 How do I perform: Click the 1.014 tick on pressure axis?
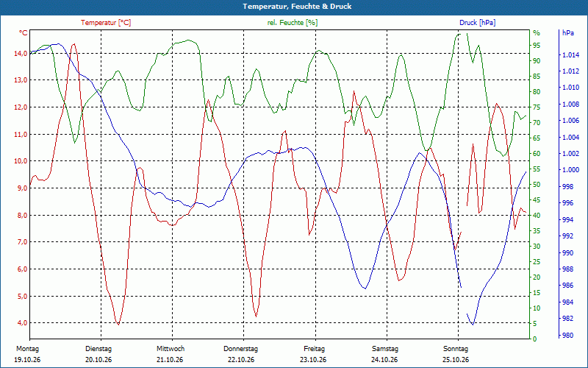tap(570, 55)
